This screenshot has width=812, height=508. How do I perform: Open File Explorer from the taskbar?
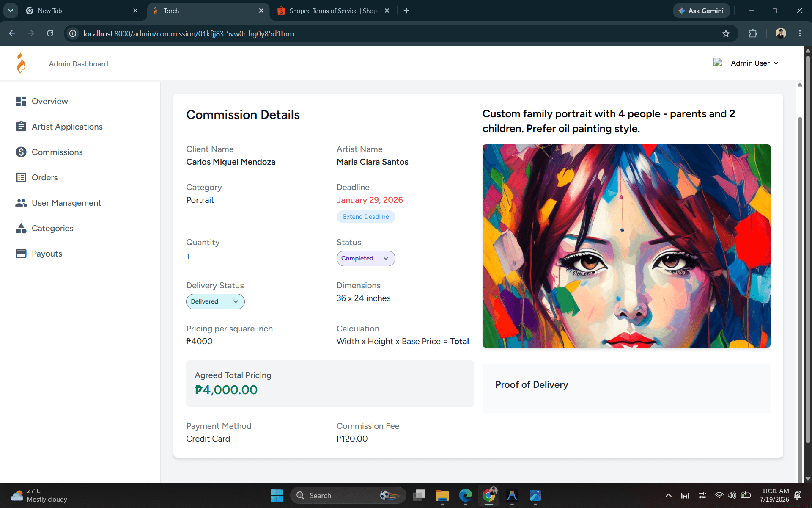(442, 495)
